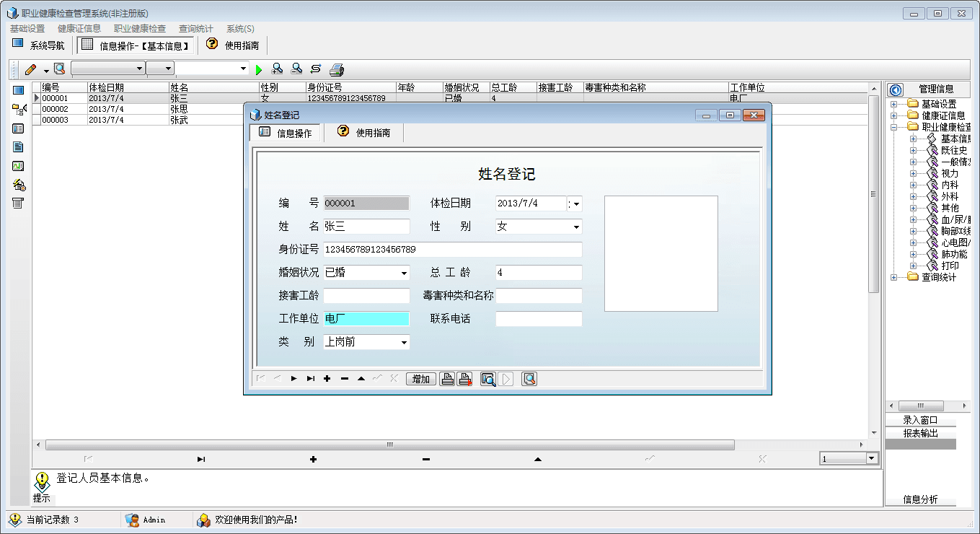
Task: Open the 婚姻状况 dropdown
Action: 404,273
